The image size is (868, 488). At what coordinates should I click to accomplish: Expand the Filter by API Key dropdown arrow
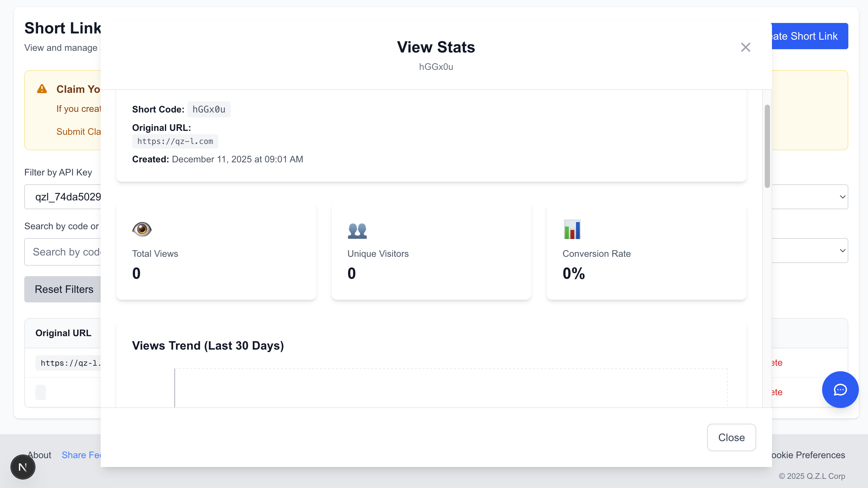(842, 197)
